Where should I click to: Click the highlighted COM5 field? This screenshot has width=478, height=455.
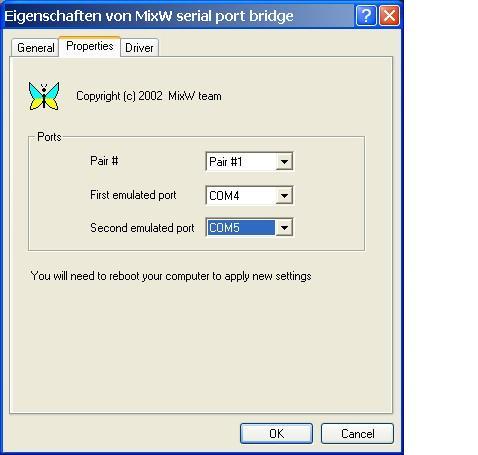pos(241,228)
